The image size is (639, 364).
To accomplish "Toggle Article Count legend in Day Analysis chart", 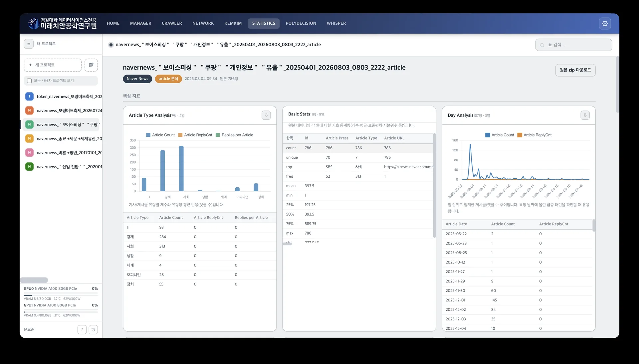I will point(500,135).
